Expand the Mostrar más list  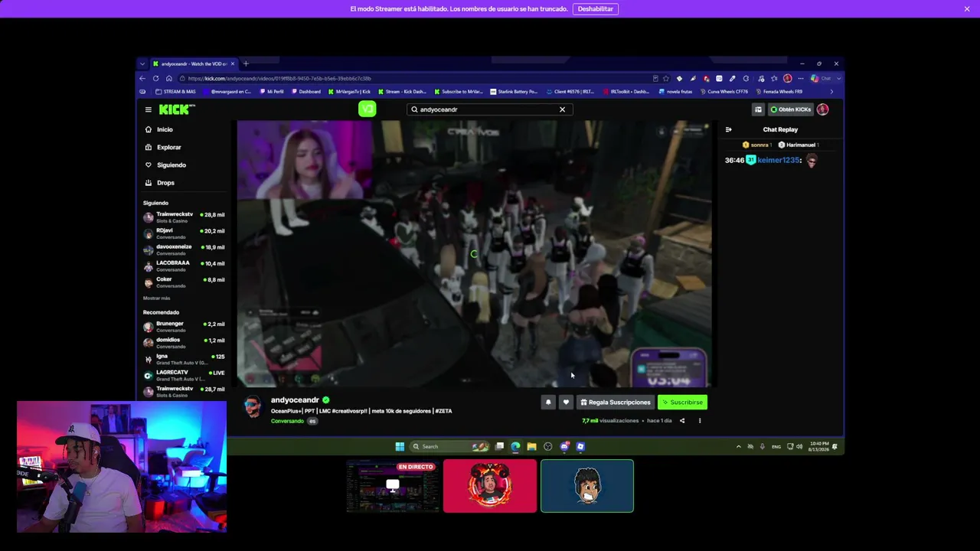[x=156, y=298]
